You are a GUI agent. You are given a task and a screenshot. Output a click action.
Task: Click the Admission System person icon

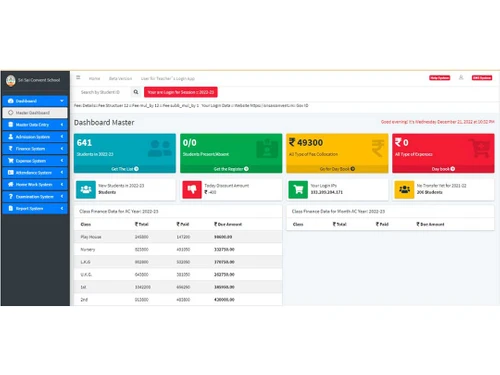(11, 137)
